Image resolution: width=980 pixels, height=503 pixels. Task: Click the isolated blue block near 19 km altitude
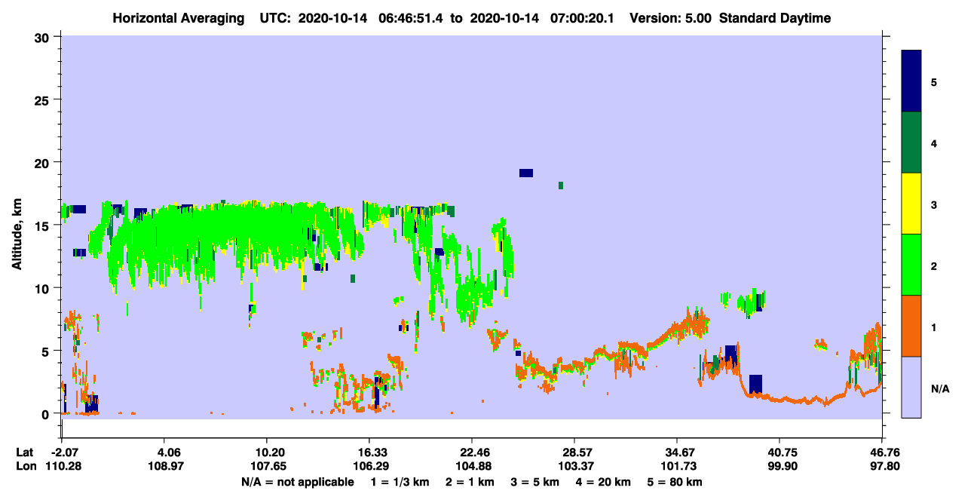(x=526, y=173)
